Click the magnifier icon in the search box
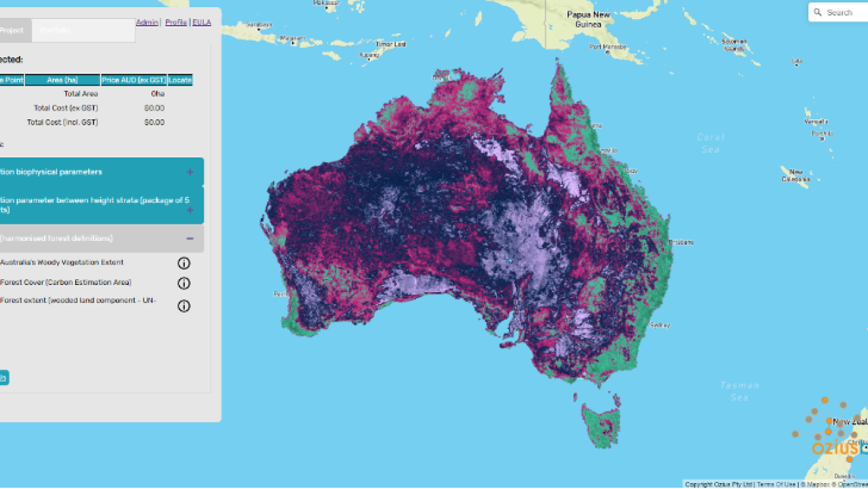 click(x=818, y=13)
